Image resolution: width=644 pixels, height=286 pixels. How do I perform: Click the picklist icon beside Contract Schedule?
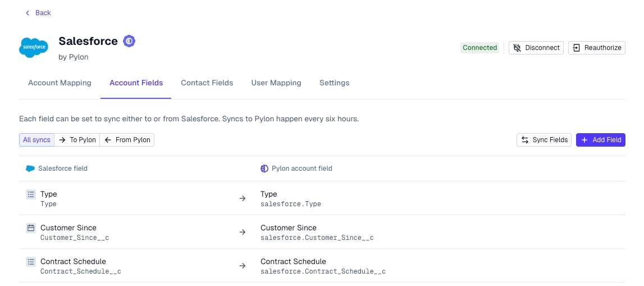[31, 262]
